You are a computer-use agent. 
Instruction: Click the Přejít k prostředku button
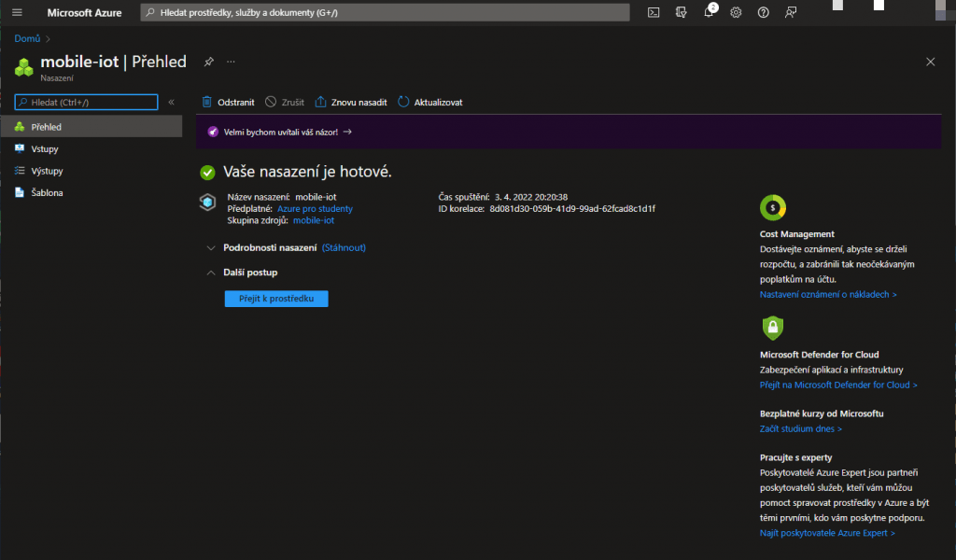[276, 299]
